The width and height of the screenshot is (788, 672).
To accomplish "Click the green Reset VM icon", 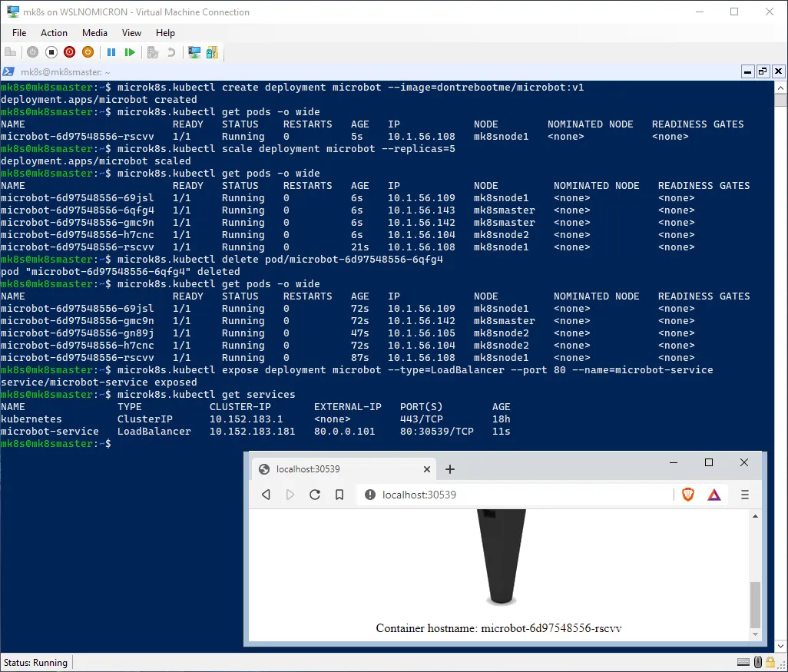I will pyautogui.click(x=130, y=52).
